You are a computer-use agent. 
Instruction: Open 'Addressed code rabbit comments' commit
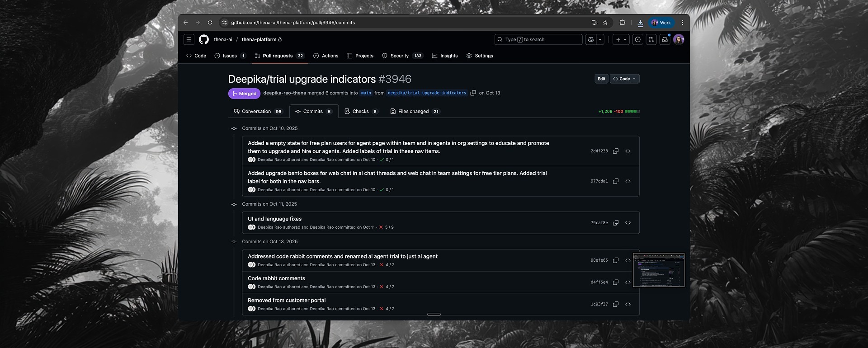pos(343,256)
